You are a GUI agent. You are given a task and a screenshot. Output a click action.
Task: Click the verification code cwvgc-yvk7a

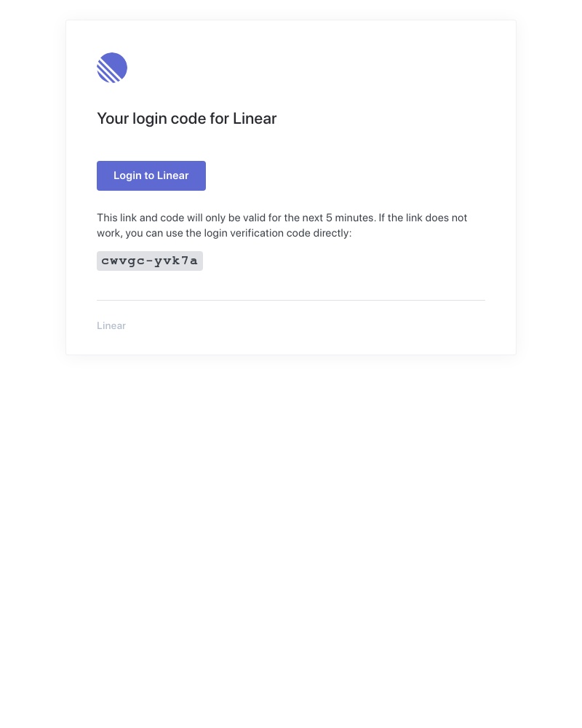click(150, 261)
